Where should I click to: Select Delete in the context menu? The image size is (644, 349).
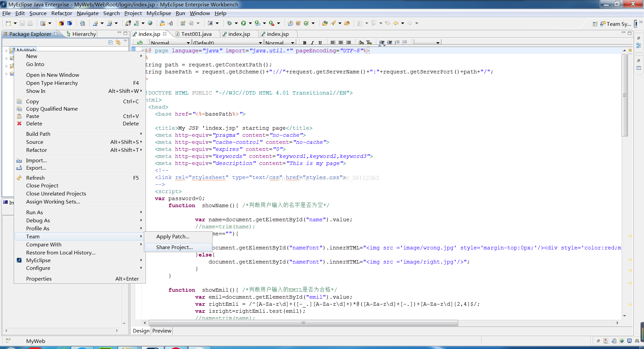[x=80, y=124]
